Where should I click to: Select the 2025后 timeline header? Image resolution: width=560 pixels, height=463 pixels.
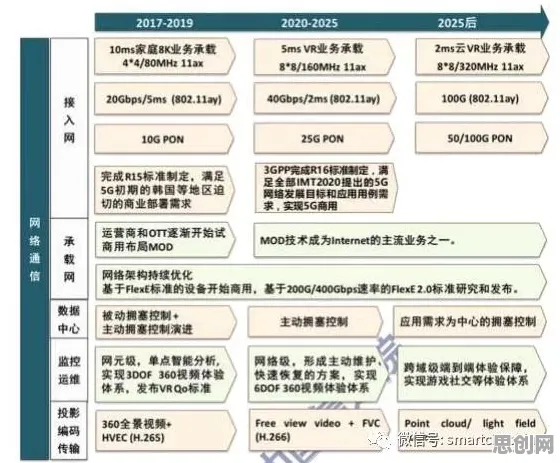tap(457, 23)
